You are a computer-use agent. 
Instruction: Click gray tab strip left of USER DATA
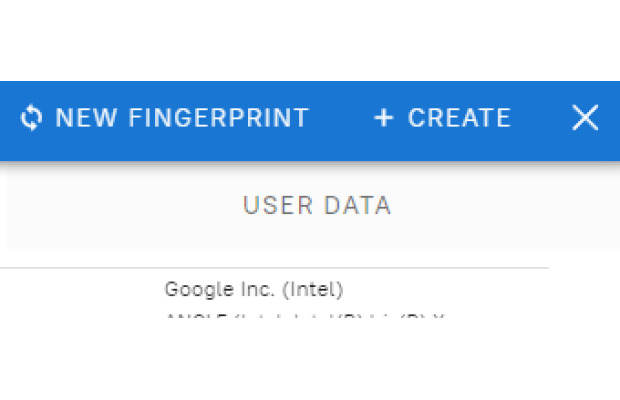coord(120,206)
